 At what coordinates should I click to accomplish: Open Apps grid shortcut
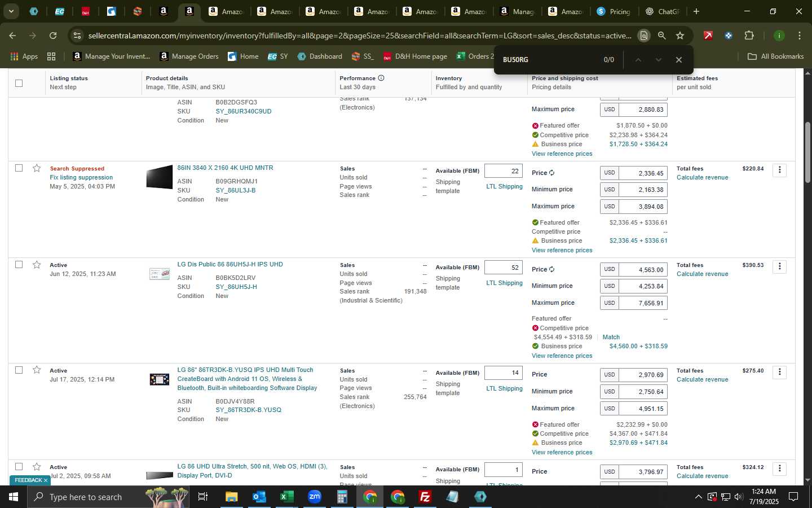(x=24, y=56)
